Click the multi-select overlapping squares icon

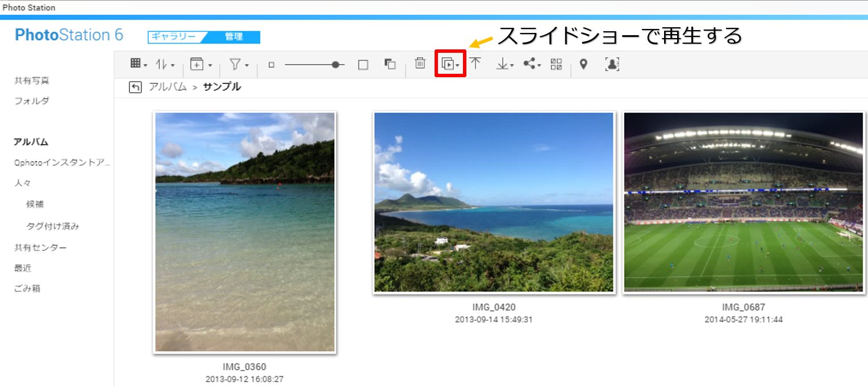(390, 64)
